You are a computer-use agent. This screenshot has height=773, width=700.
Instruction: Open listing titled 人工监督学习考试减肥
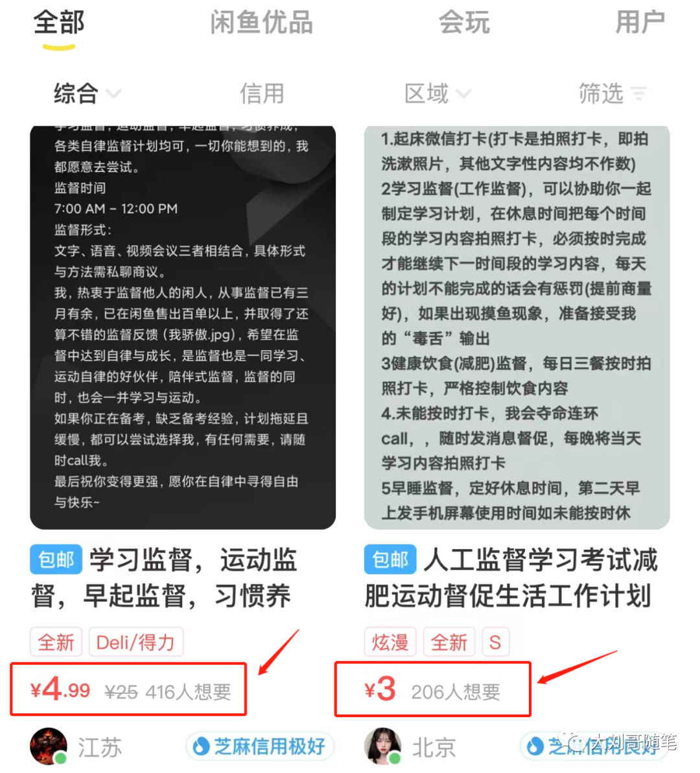coord(511,578)
